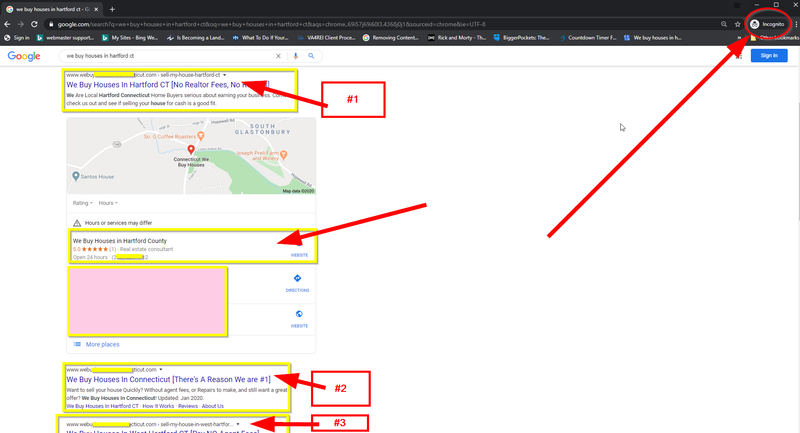Open the 'webmaster support...' bookmark
800x433 pixels.
(x=65, y=38)
